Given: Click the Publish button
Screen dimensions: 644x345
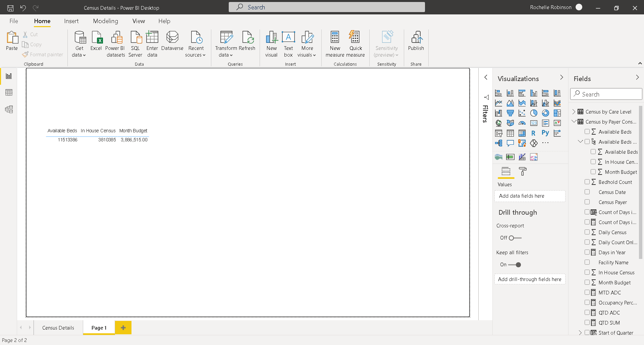Looking at the screenshot, I should (416, 41).
